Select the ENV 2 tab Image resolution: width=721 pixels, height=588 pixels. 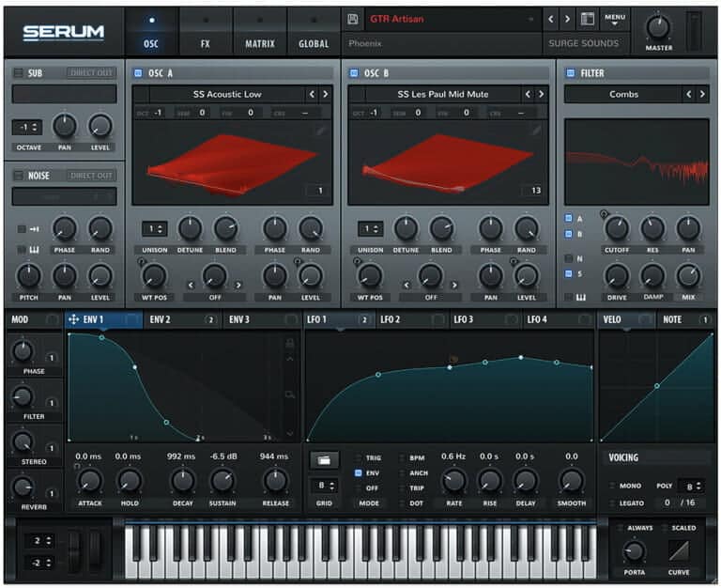(x=182, y=319)
